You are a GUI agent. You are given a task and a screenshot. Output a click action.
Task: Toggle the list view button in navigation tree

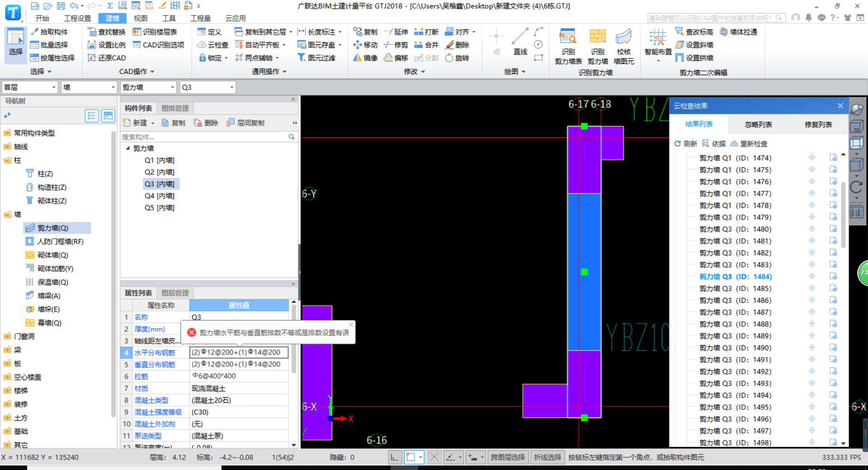(92, 116)
